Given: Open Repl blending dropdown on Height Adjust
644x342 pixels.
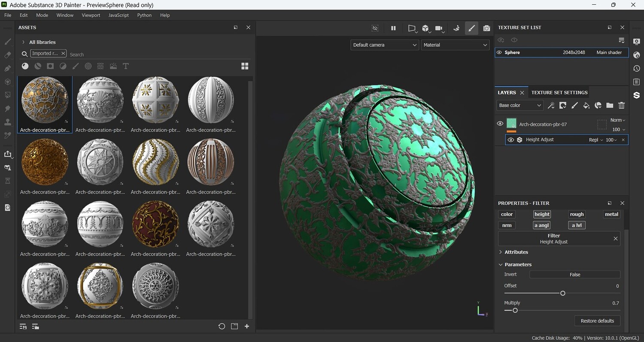Looking at the screenshot, I should 596,140.
